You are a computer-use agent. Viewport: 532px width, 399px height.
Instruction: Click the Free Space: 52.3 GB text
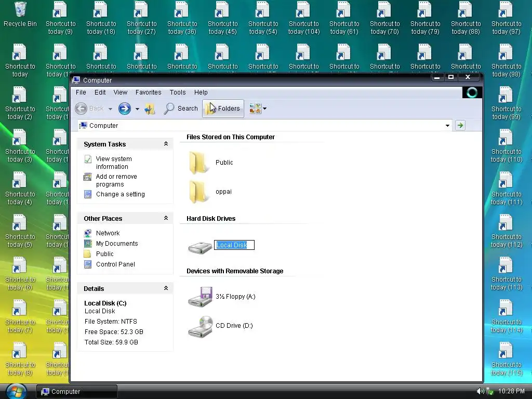[114, 332]
